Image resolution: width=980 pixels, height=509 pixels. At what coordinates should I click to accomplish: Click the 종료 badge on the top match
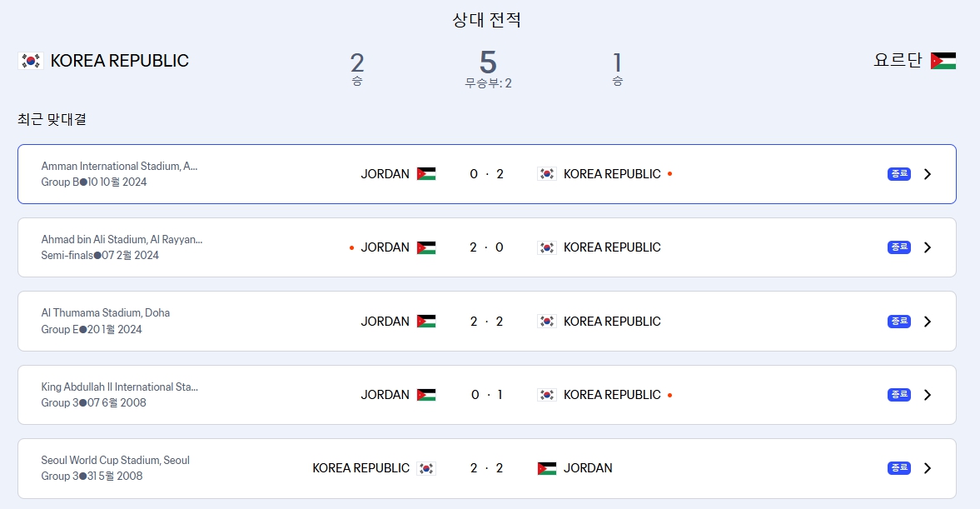click(898, 173)
